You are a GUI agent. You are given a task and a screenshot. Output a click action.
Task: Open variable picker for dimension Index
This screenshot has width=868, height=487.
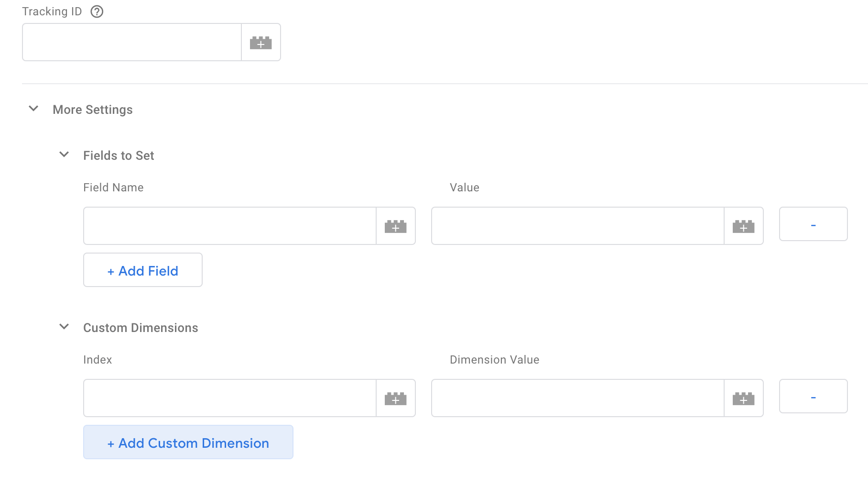click(x=396, y=398)
